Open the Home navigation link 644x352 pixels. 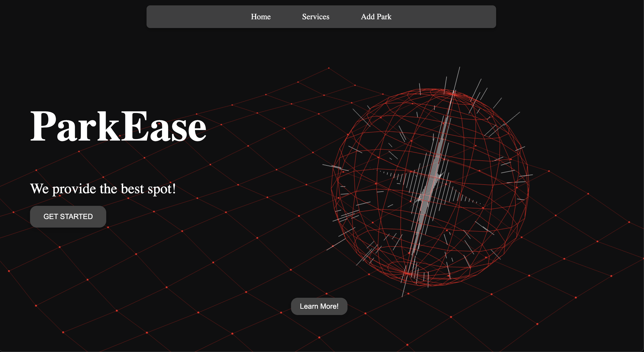coord(261,17)
